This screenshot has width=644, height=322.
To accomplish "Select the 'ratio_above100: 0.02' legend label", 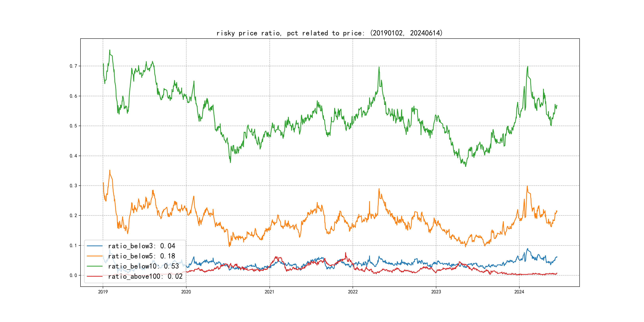I will pos(145,276).
